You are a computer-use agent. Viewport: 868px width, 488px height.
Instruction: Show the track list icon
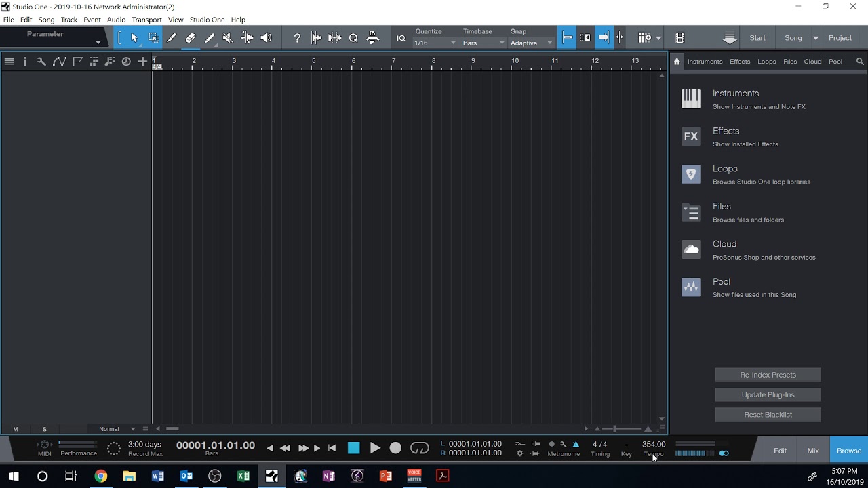click(x=9, y=62)
